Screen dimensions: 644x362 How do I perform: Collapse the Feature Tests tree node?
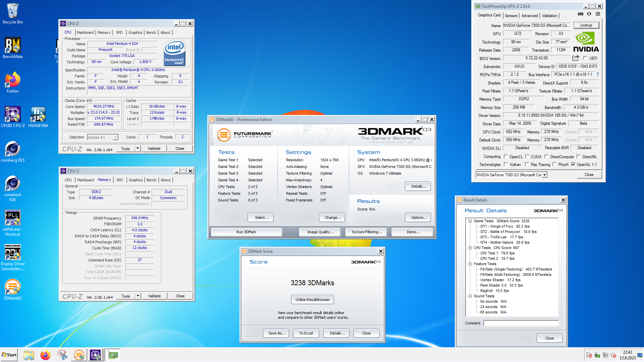470,264
